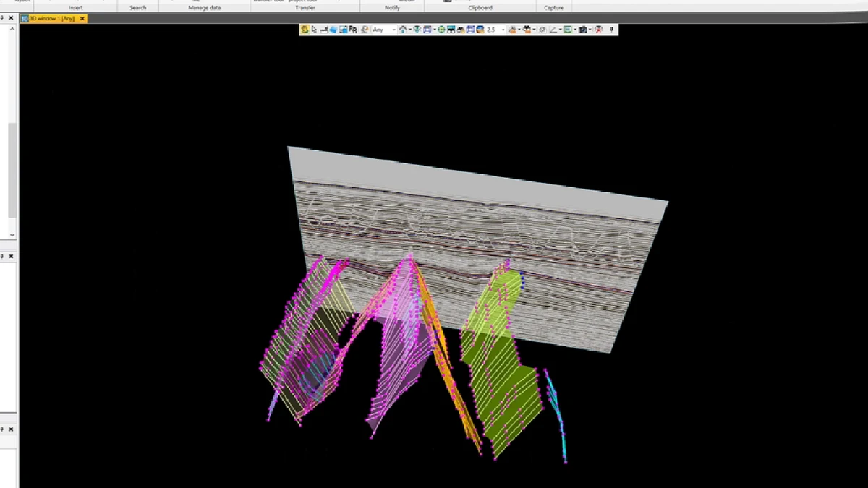This screenshot has height=488, width=868.
Task: Click the axis display icon
Action: (x=553, y=30)
